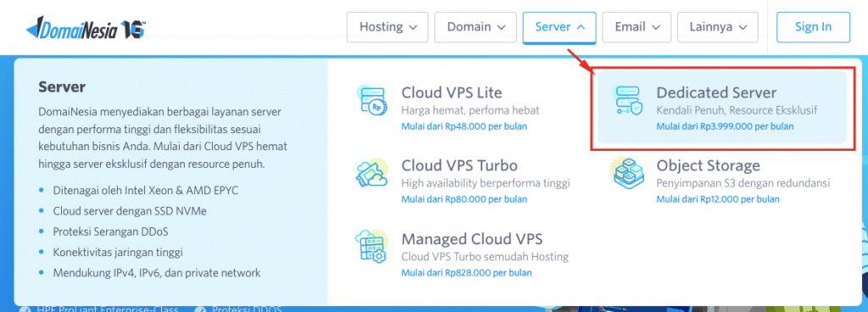Viewport: 868px width, 312px height.
Task: Click 'Mendukung IPv4, IPv6, dan private network'
Action: pos(157,273)
